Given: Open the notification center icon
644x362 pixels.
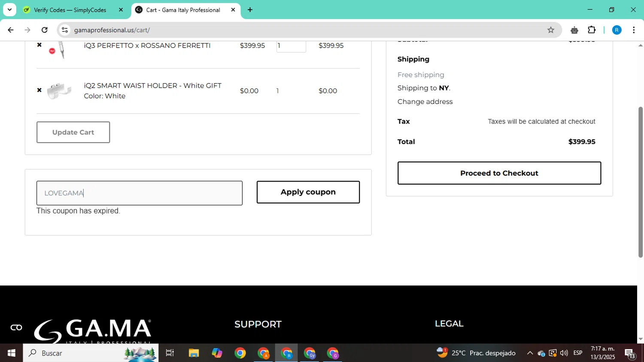Looking at the screenshot, I should pos(630,354).
